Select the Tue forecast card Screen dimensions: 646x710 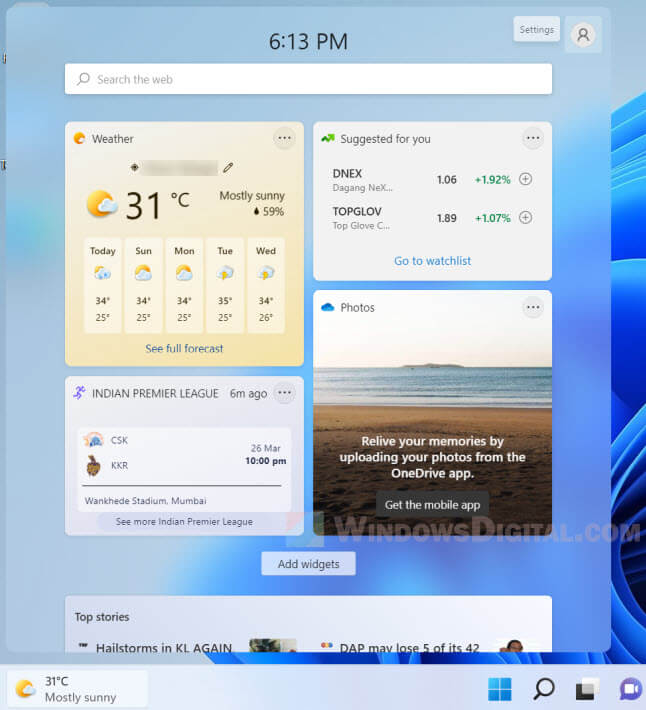[x=225, y=285]
